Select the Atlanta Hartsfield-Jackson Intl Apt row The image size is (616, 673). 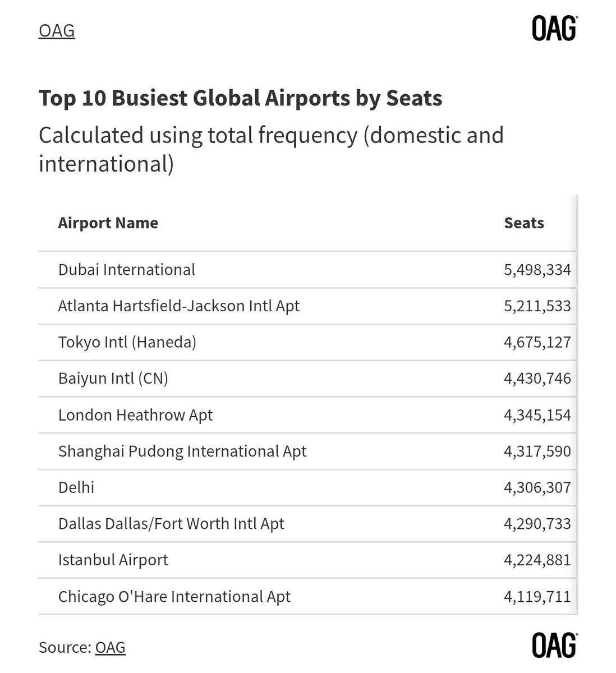pyautogui.click(x=179, y=306)
